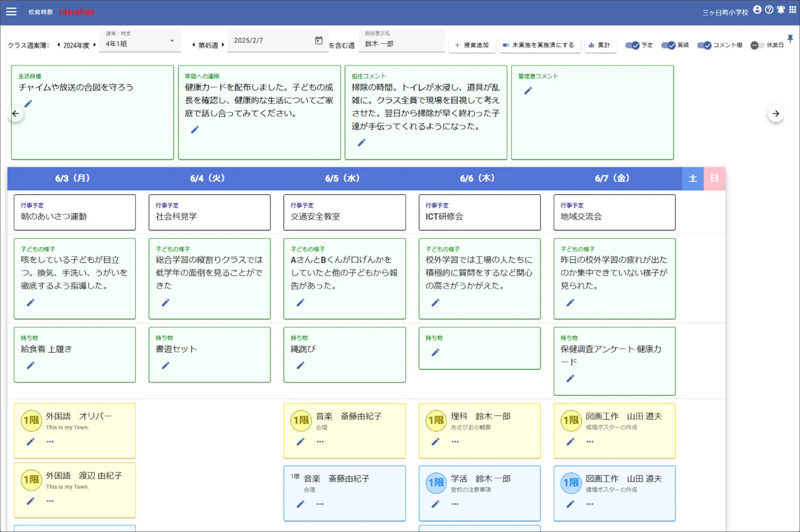Click the 授業追加 button to add a lesson
800x532 pixels.
(x=472, y=45)
